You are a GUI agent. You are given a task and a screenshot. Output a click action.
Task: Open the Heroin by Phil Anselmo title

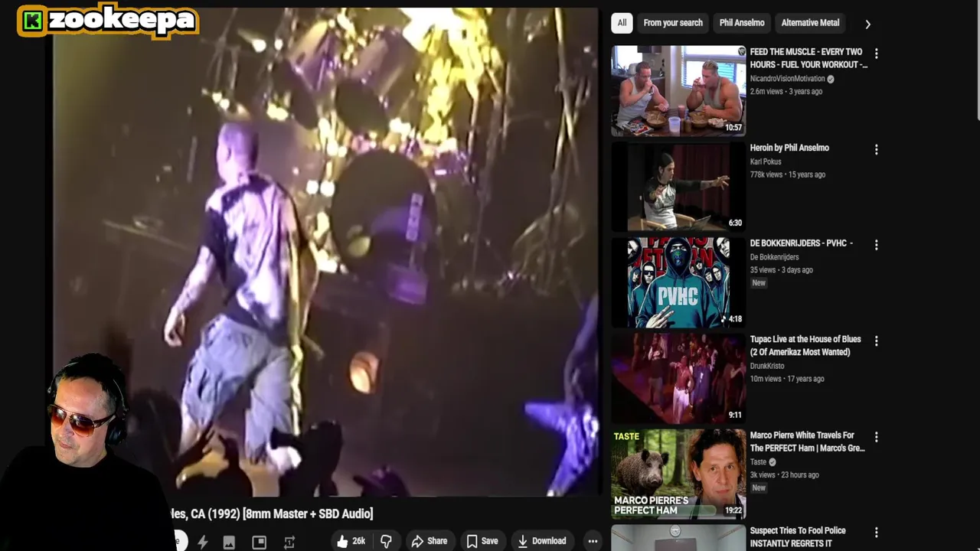789,148
